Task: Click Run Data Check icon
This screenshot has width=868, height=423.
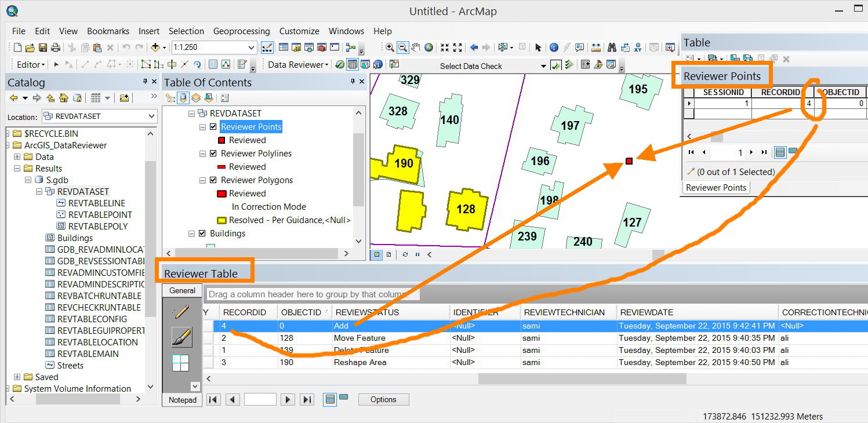Action: click(555, 65)
